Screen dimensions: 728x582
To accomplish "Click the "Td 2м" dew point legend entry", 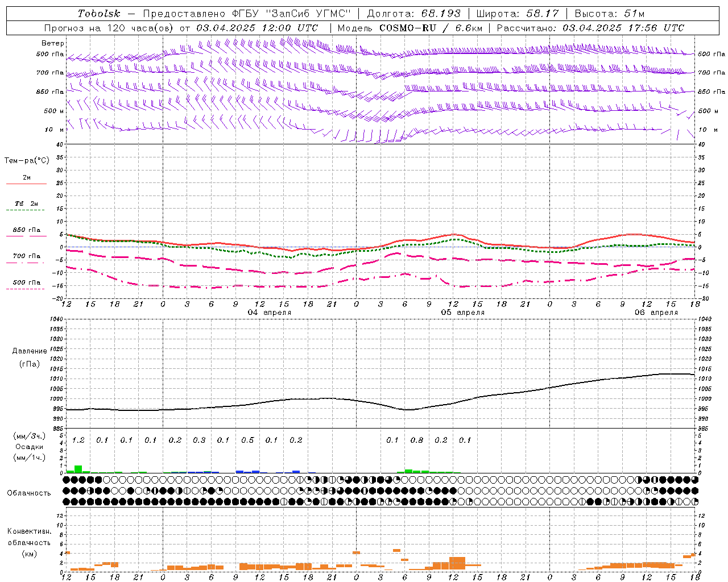I will coord(27,203).
